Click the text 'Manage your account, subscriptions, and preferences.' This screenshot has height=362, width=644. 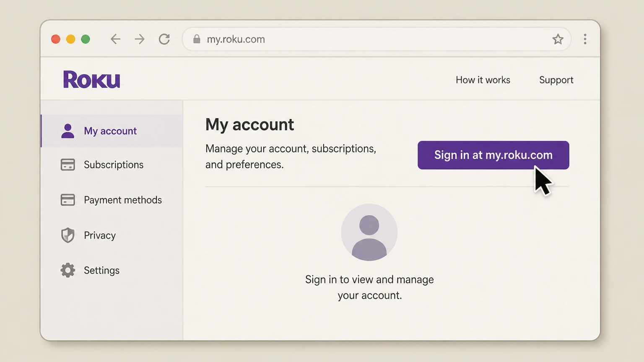click(291, 157)
